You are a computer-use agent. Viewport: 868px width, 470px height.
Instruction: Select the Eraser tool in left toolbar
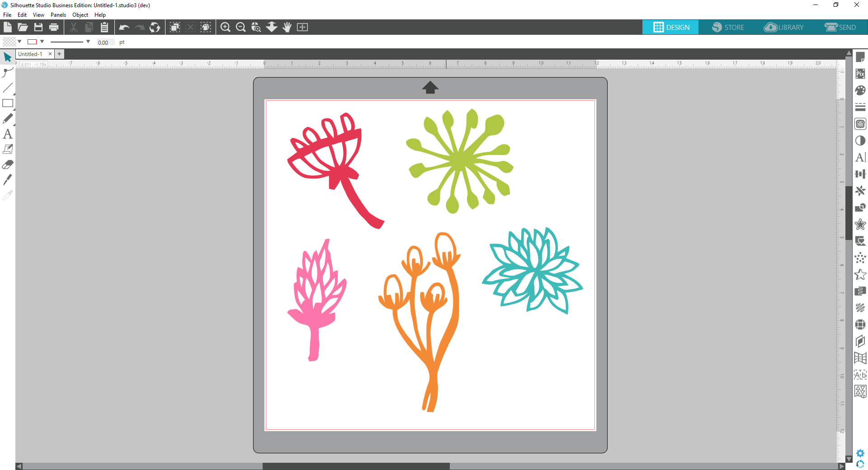click(8, 164)
